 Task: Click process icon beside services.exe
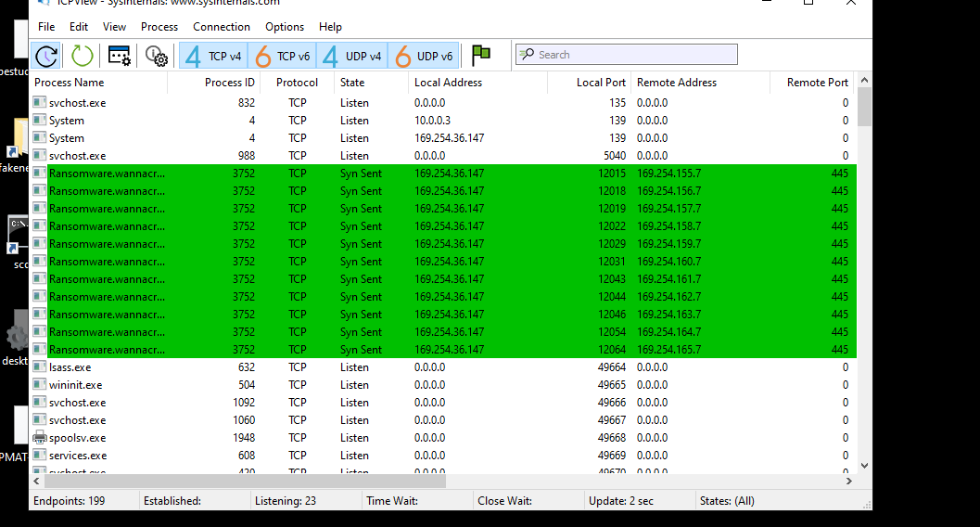click(x=39, y=455)
